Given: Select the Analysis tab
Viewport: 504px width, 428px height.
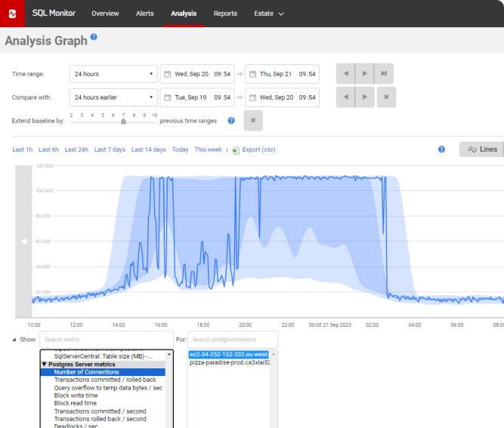Looking at the screenshot, I should (x=184, y=14).
